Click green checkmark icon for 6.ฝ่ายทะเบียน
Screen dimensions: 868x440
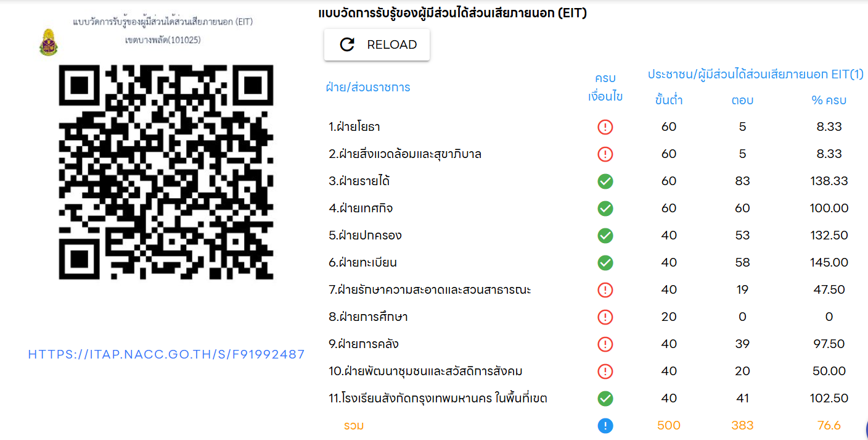[x=605, y=263]
